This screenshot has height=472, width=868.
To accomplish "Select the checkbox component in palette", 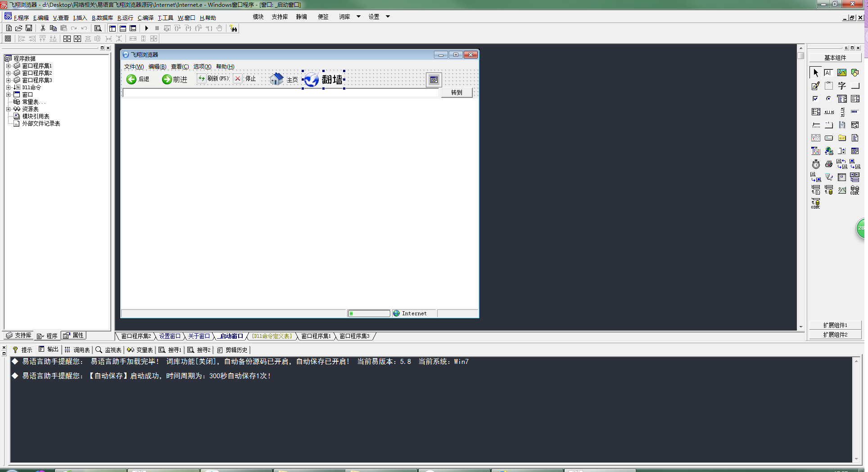I will pyautogui.click(x=815, y=99).
